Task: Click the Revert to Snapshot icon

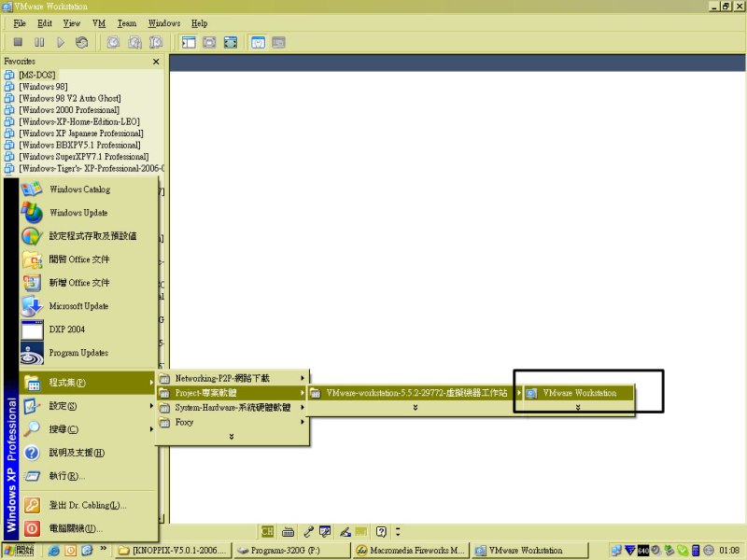Action: tap(134, 42)
